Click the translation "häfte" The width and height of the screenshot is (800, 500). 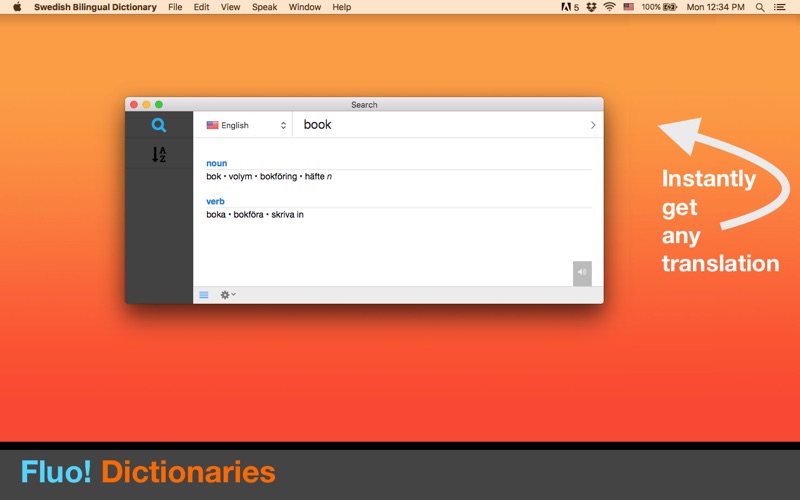314,177
